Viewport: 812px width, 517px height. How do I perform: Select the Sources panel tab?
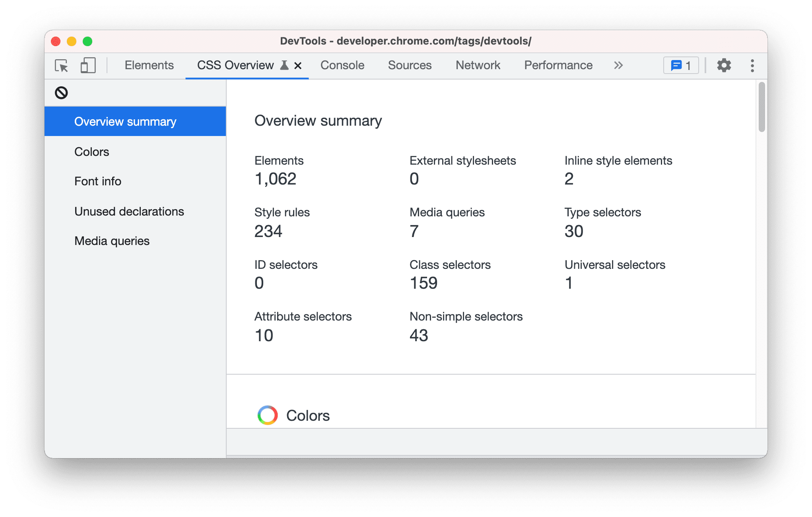coord(411,65)
